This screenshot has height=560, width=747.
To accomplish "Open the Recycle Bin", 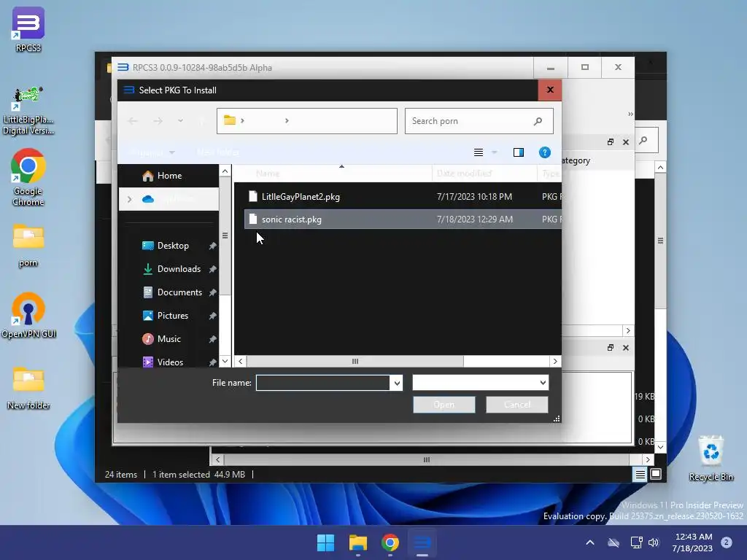I will pos(711,459).
